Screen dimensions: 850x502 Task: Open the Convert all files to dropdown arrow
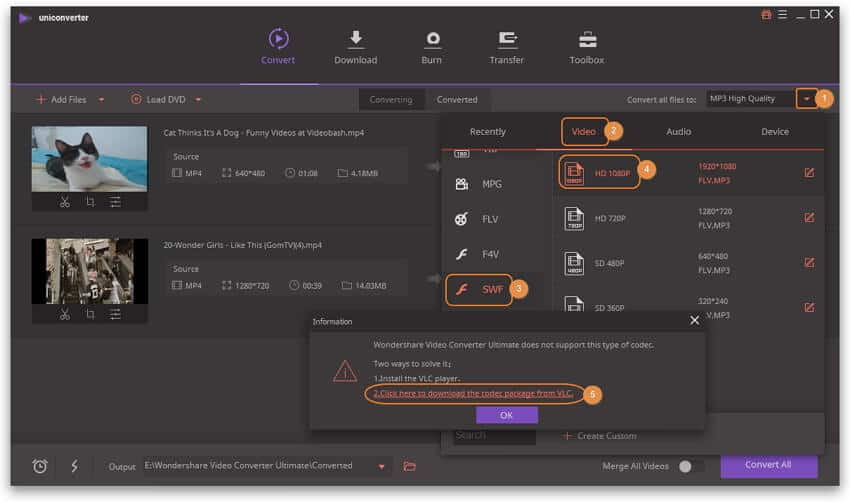(807, 99)
